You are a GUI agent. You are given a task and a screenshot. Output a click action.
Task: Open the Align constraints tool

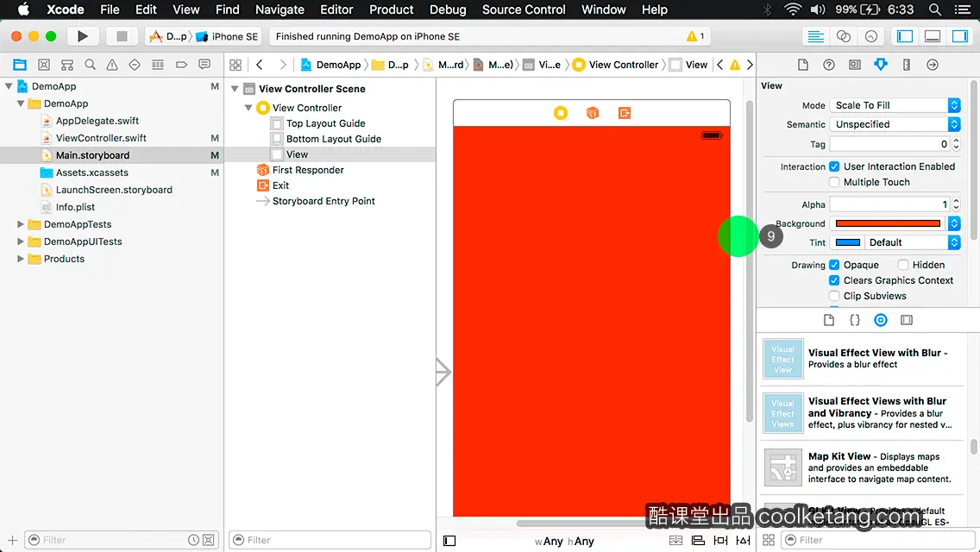pyautogui.click(x=698, y=540)
